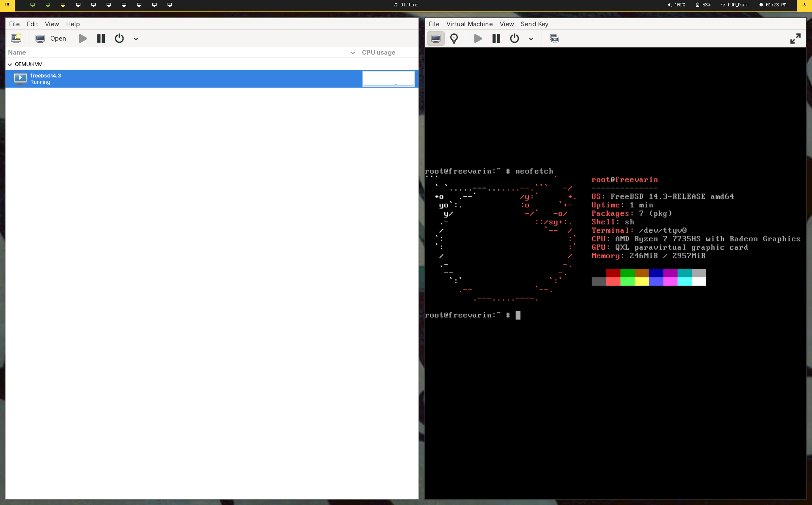The width and height of the screenshot is (812, 505).
Task: Click the red swatch in neofetch color palette
Action: tap(613, 273)
